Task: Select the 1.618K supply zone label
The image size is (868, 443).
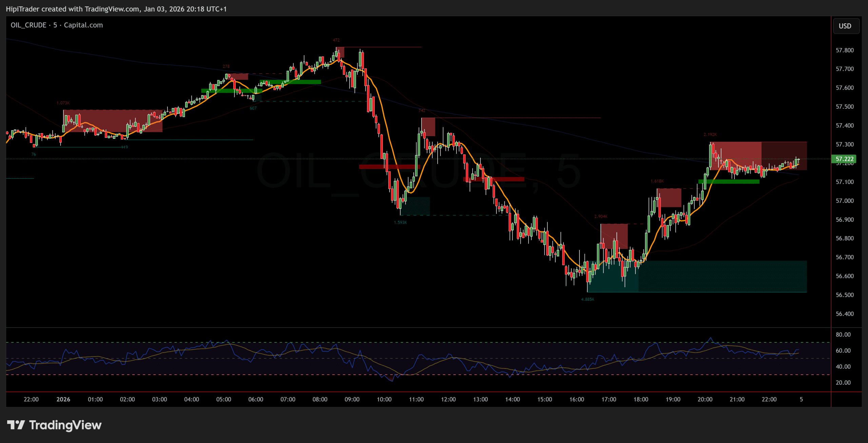Action: click(657, 181)
